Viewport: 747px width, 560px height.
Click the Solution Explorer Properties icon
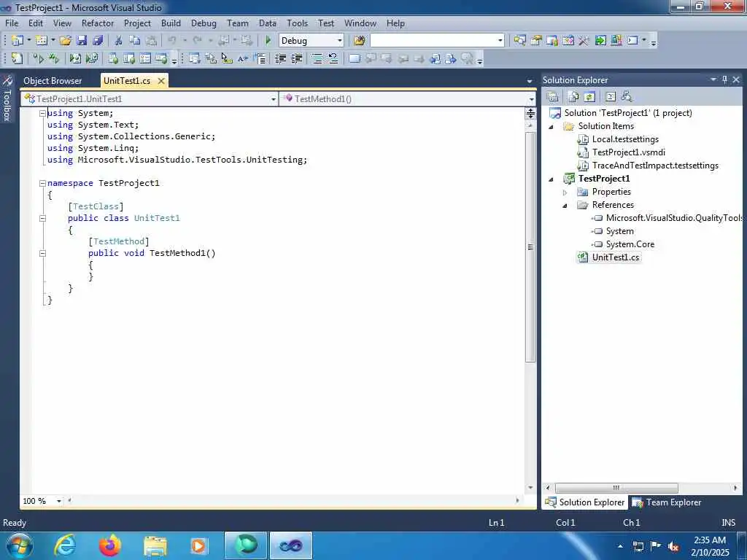pos(553,97)
